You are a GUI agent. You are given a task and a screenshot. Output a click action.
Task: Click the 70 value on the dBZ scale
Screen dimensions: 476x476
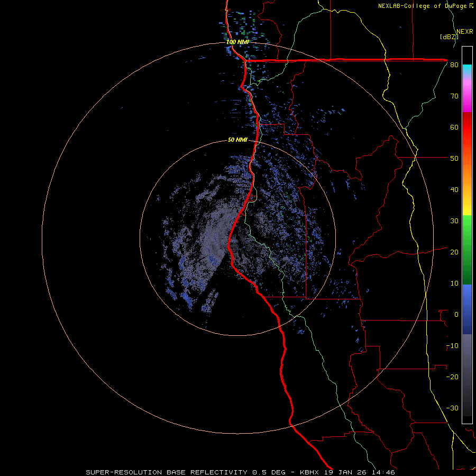454,96
